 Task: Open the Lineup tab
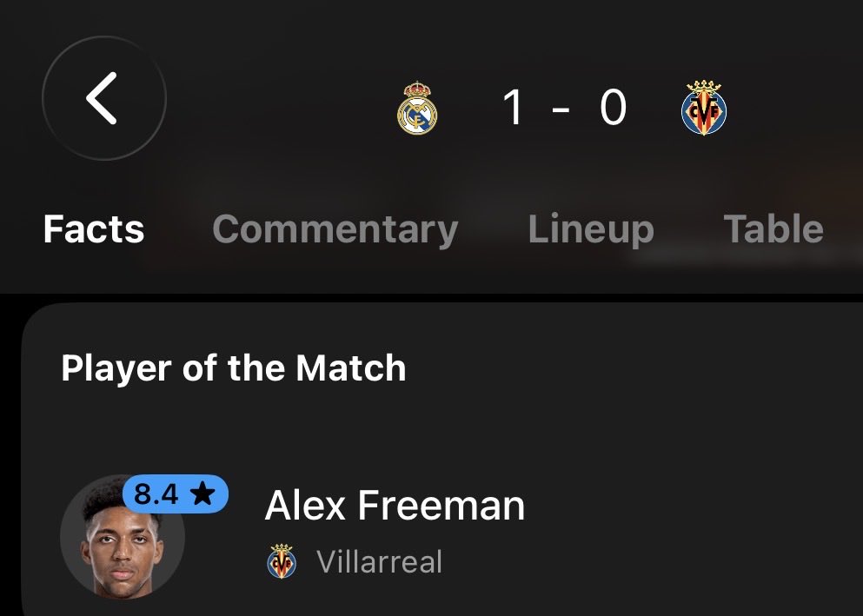click(x=591, y=230)
